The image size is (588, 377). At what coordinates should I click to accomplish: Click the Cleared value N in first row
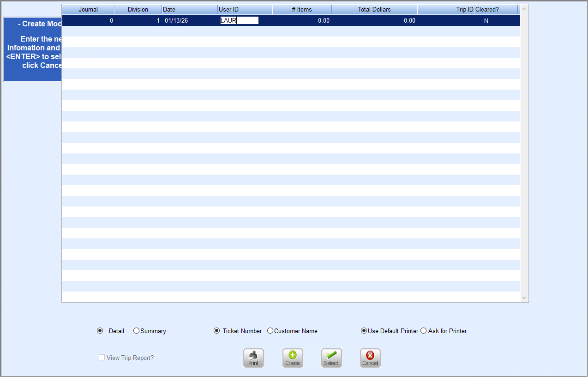click(486, 21)
